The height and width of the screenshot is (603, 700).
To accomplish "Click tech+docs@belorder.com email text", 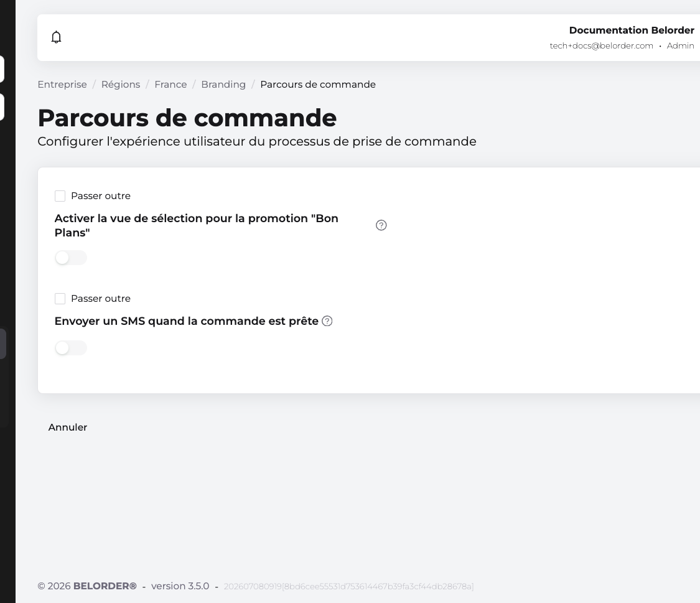I will coord(601,45).
